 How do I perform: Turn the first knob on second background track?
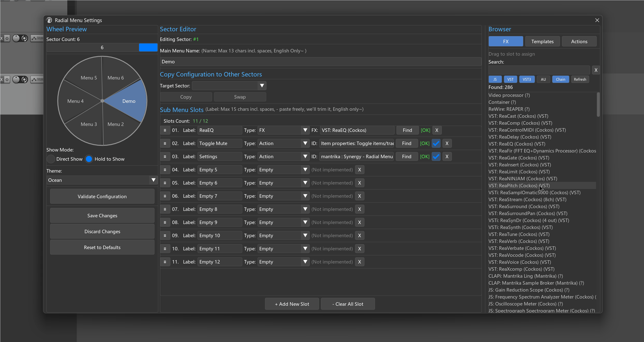click(x=16, y=79)
